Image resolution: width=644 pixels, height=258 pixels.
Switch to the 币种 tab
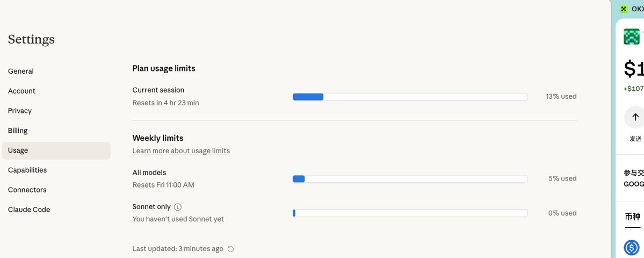632,217
